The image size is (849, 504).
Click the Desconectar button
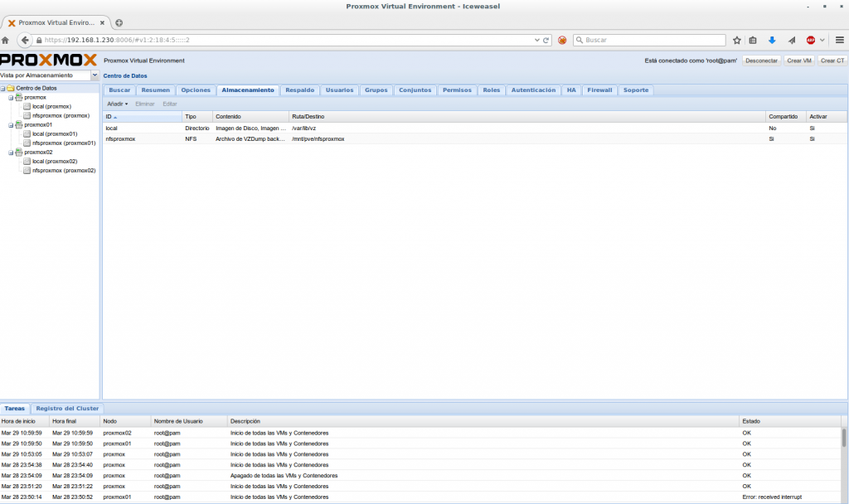click(x=761, y=61)
